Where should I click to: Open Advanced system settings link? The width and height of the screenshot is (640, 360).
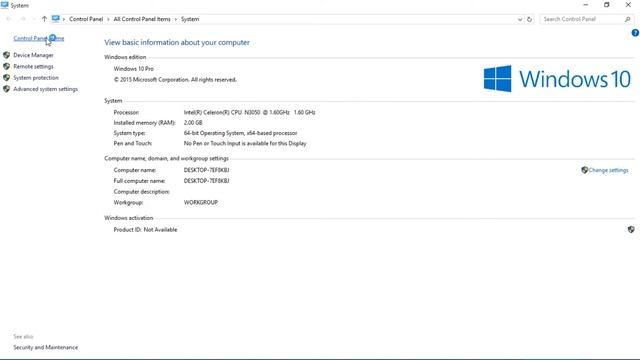[x=46, y=89]
